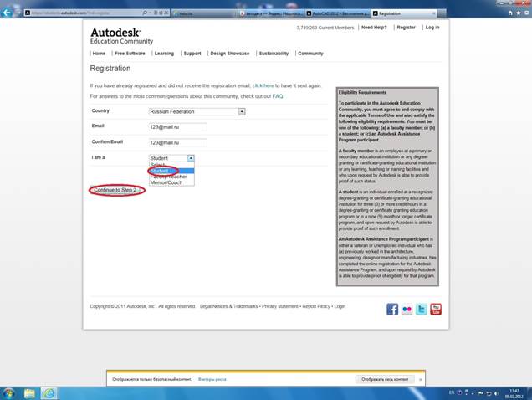Switch to the Registration browser tab
Screen dimensions: 532x400
[x=404, y=13]
